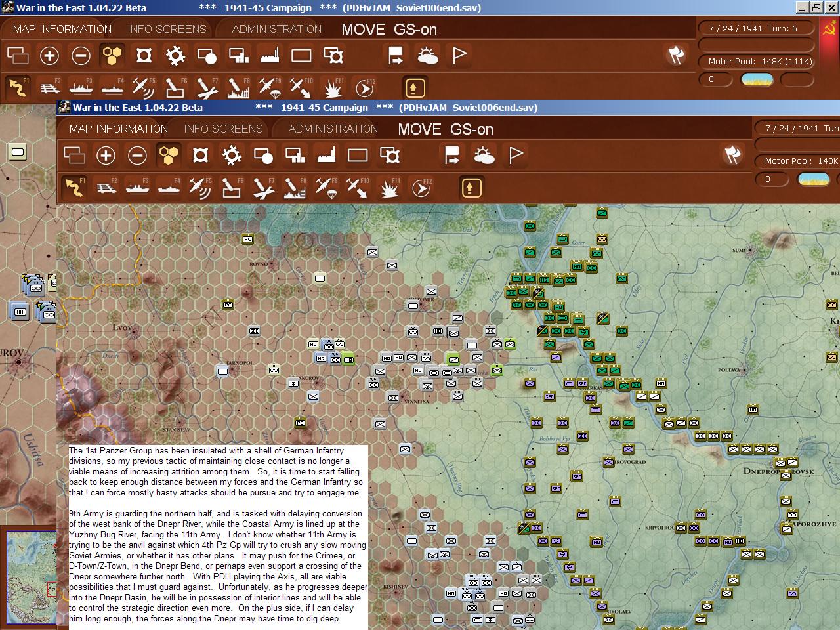Image resolution: width=840 pixels, height=630 pixels.
Task: Toggle the hex grid in the back window
Action: click(x=112, y=56)
